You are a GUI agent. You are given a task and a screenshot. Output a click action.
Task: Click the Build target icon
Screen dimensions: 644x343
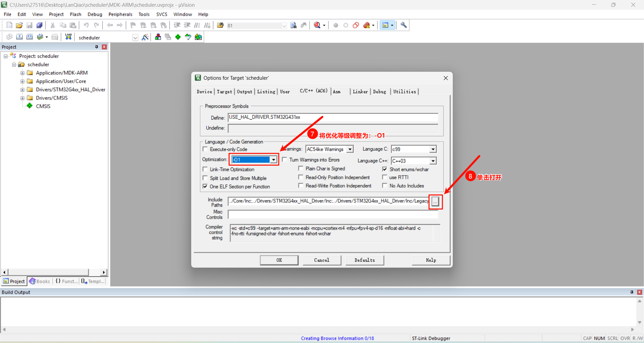point(19,37)
